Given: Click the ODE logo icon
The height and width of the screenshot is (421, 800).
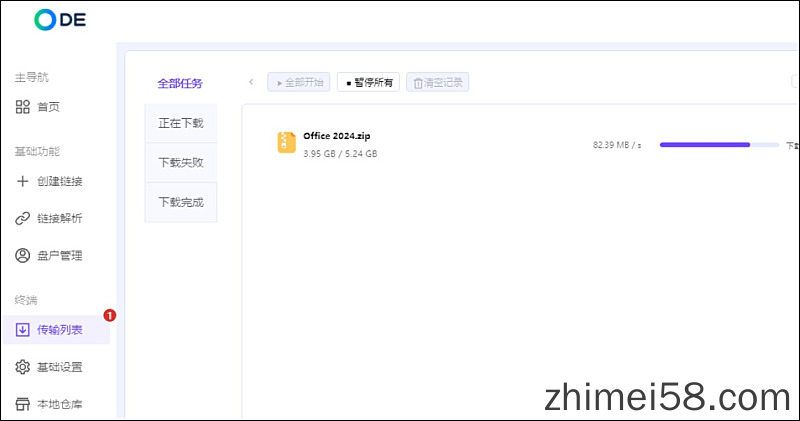Looking at the screenshot, I should coord(46,19).
